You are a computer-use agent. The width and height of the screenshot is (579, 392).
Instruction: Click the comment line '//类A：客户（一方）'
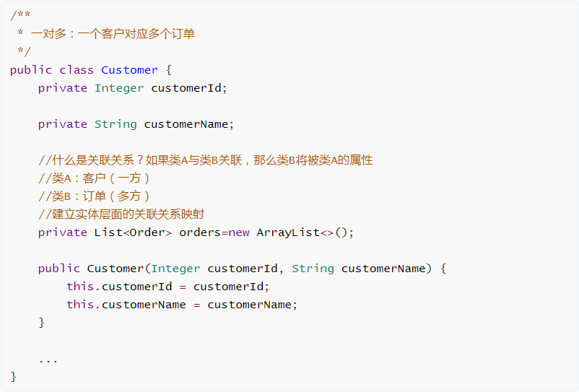[x=95, y=178]
